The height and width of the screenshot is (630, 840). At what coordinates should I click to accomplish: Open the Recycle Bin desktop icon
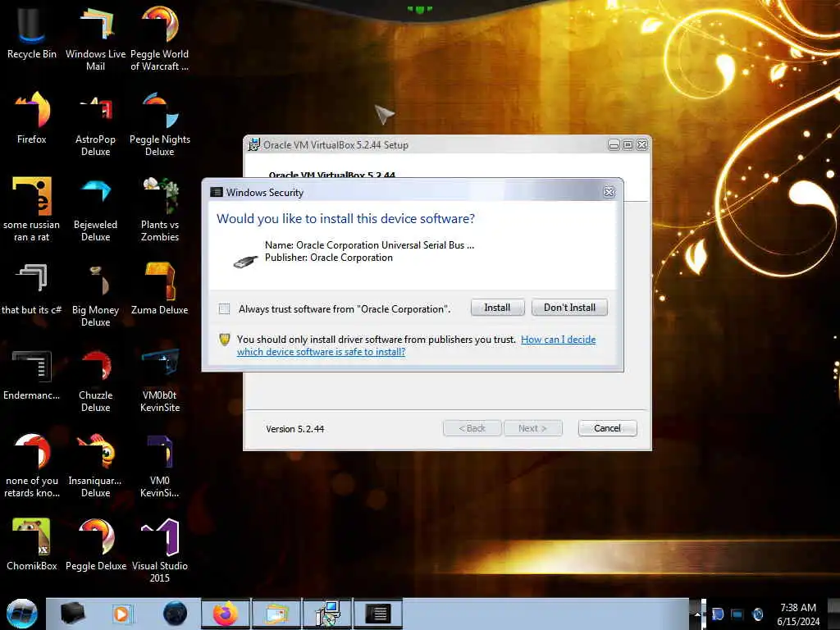coord(32,32)
